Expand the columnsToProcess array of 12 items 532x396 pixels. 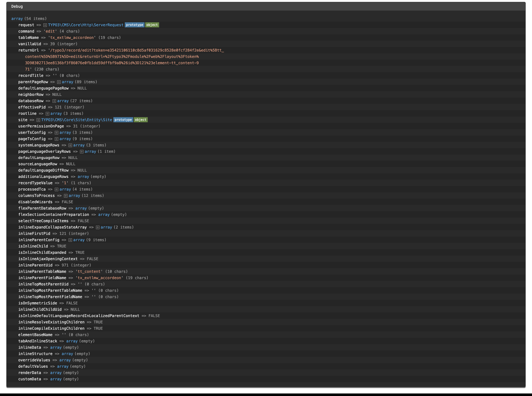pyautogui.click(x=66, y=196)
